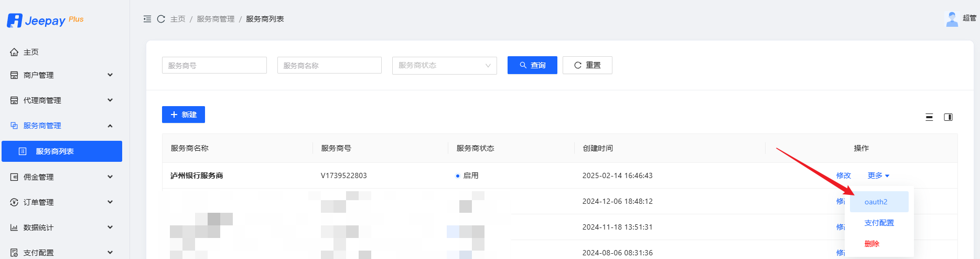Select oauth2 from the dropdown menu
Viewport: 980px width, 259px height.
[876, 202]
